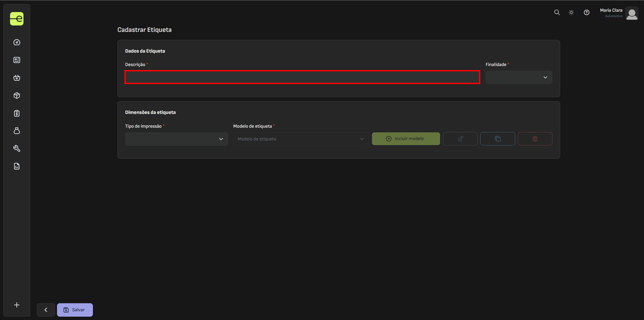Click the Dados da Etiqueta section heading
The image size is (644, 320).
145,51
